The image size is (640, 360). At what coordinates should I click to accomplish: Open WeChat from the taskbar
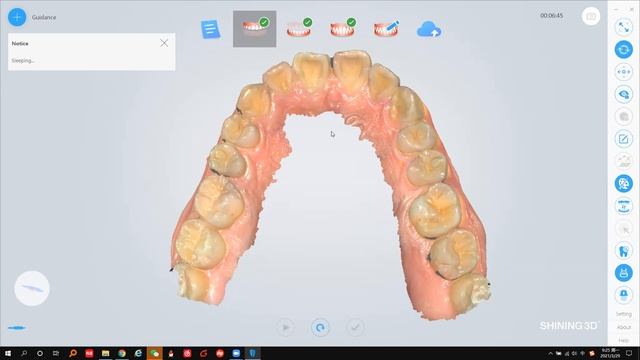point(154,353)
